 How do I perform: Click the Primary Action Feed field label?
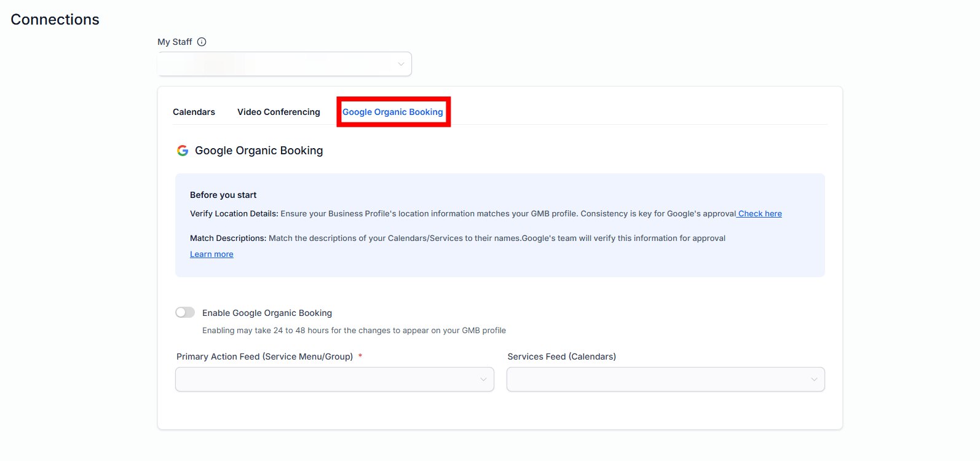click(x=264, y=357)
